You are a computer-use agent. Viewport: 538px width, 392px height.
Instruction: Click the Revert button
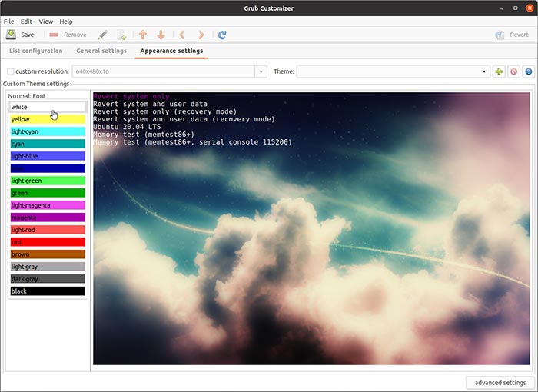pyautogui.click(x=512, y=35)
